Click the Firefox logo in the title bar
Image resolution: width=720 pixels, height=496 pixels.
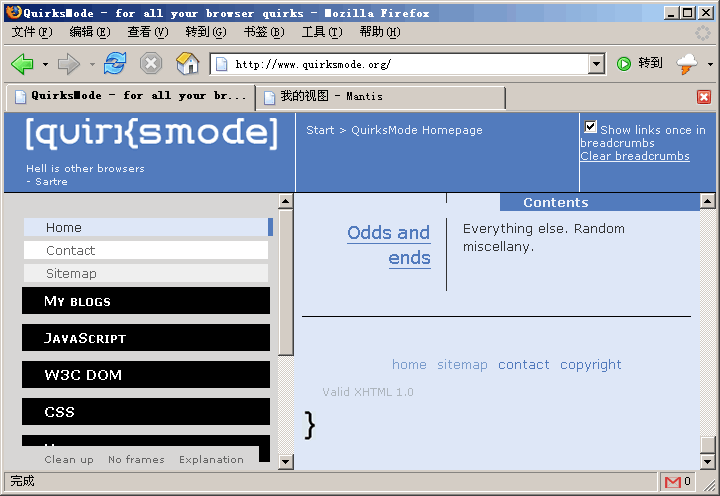click(x=14, y=12)
